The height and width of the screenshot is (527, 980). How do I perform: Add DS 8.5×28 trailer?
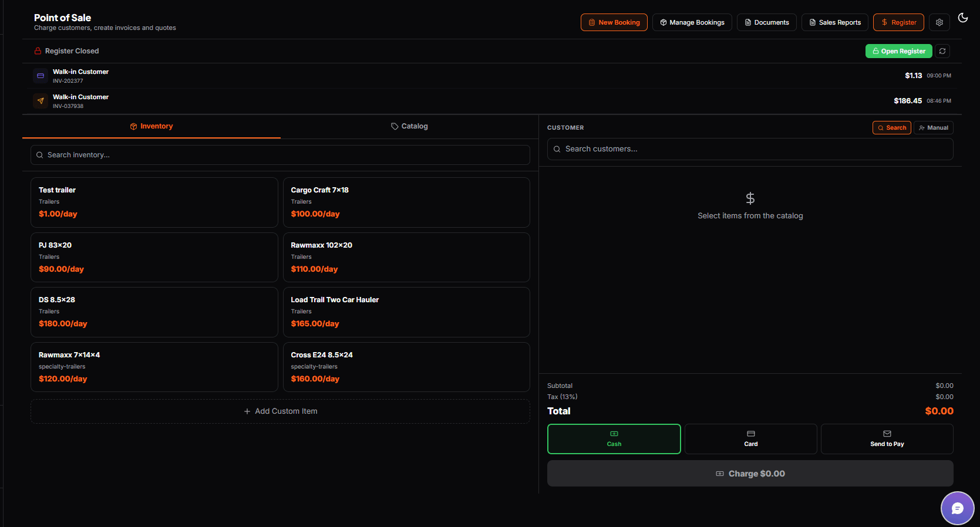tap(154, 312)
